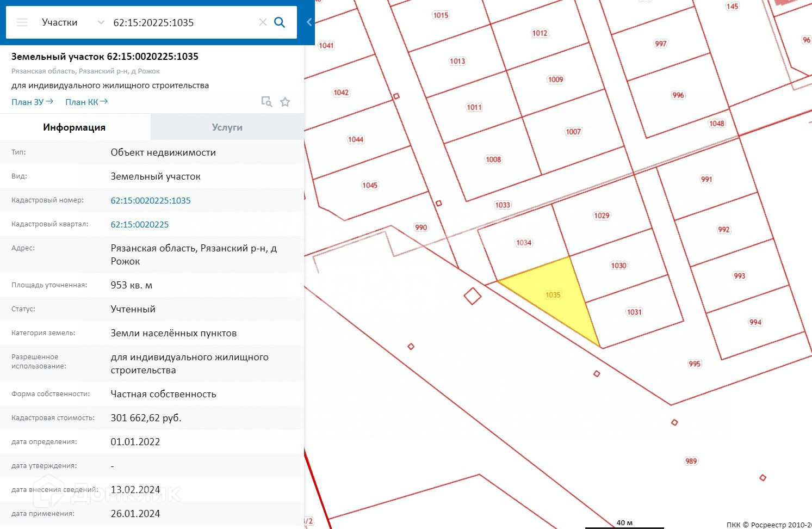Click parcel 1048 label on the map

tap(717, 124)
